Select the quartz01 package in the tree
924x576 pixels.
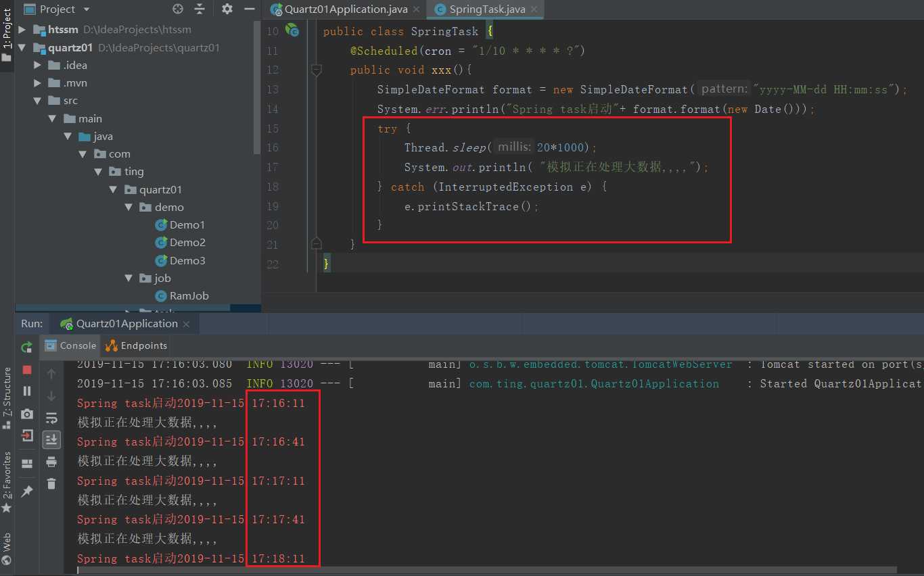[153, 190]
